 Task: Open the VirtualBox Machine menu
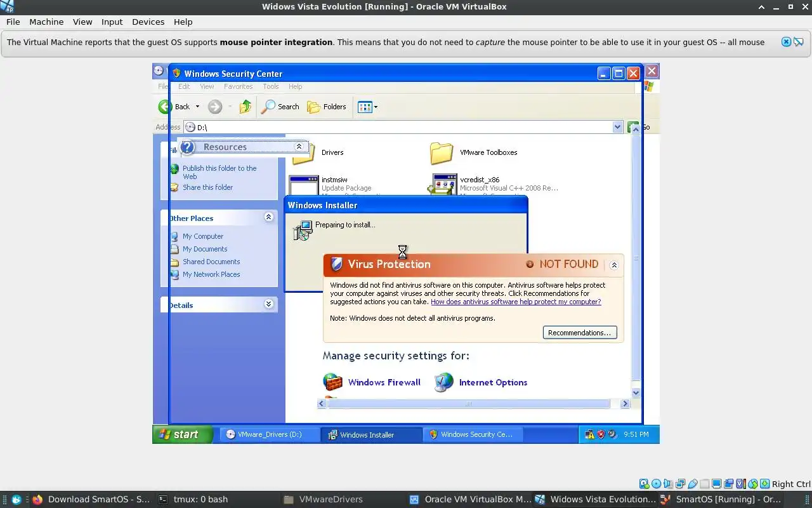tap(46, 22)
